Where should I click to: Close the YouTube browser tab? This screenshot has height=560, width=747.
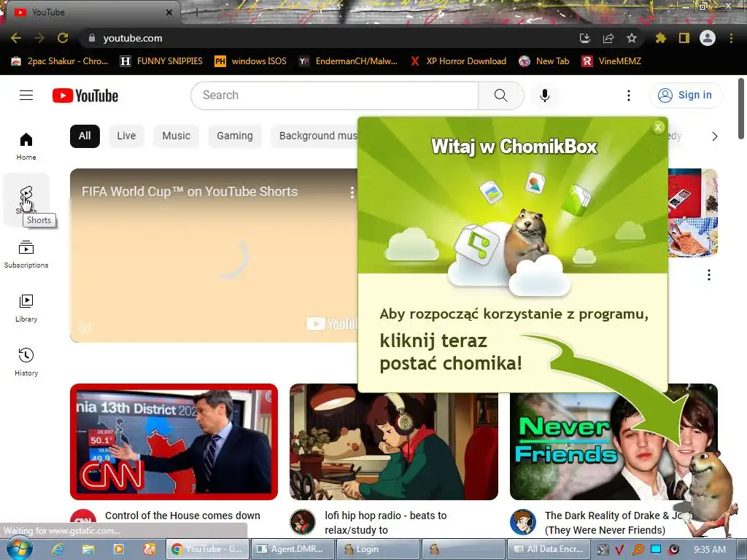169,12
